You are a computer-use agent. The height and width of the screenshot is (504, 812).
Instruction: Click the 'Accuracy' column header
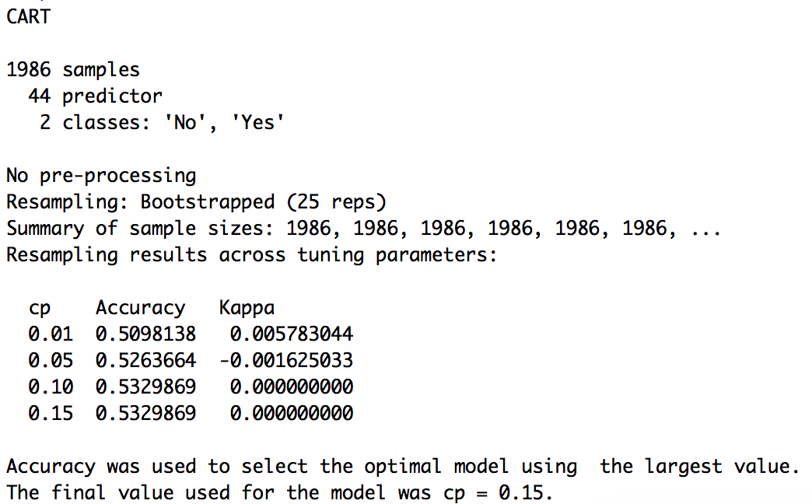140,308
